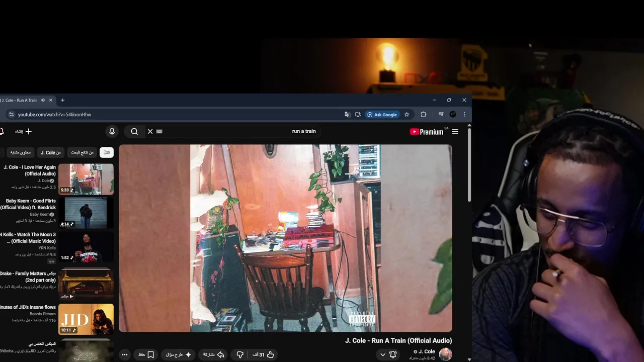644x362 pixels.
Task: Share the video via share arrow button
Action: click(x=214, y=354)
